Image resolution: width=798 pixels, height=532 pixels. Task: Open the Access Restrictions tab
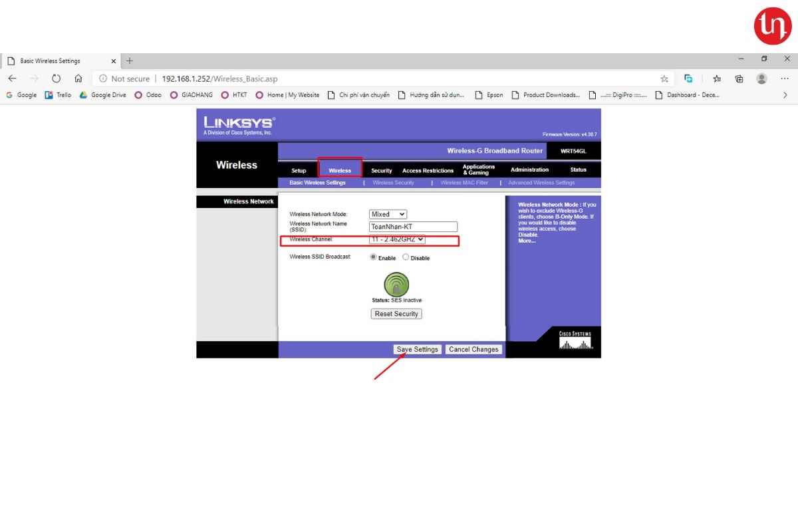coord(428,171)
